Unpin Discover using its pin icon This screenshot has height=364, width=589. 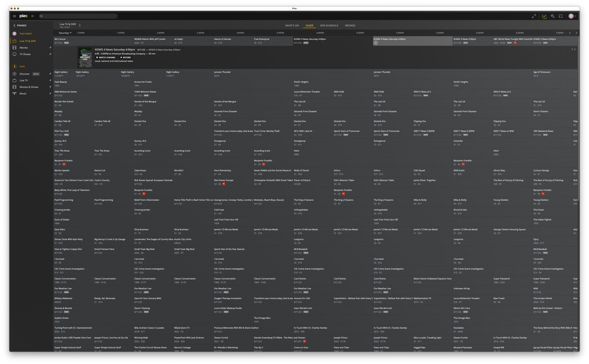pos(50,74)
